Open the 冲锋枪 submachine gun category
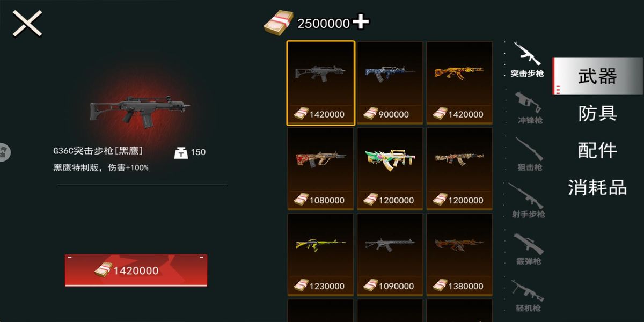This screenshot has width=644, height=322. pyautogui.click(x=528, y=107)
